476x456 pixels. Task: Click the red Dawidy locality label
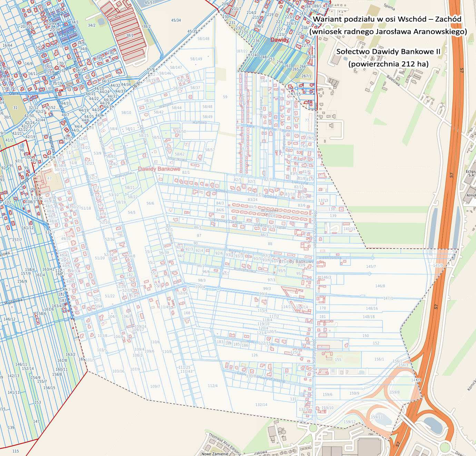pos(279,40)
